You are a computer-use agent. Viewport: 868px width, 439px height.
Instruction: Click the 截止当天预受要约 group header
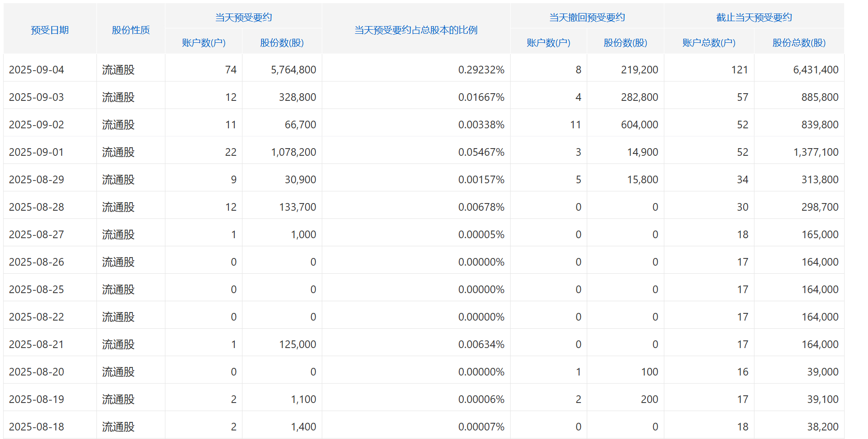tap(754, 18)
